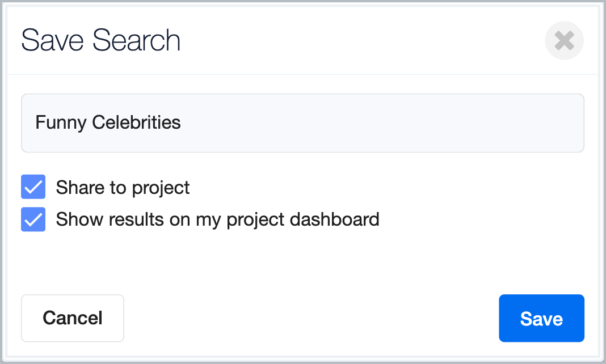Click the 'Save' text on the blue button

click(x=541, y=319)
